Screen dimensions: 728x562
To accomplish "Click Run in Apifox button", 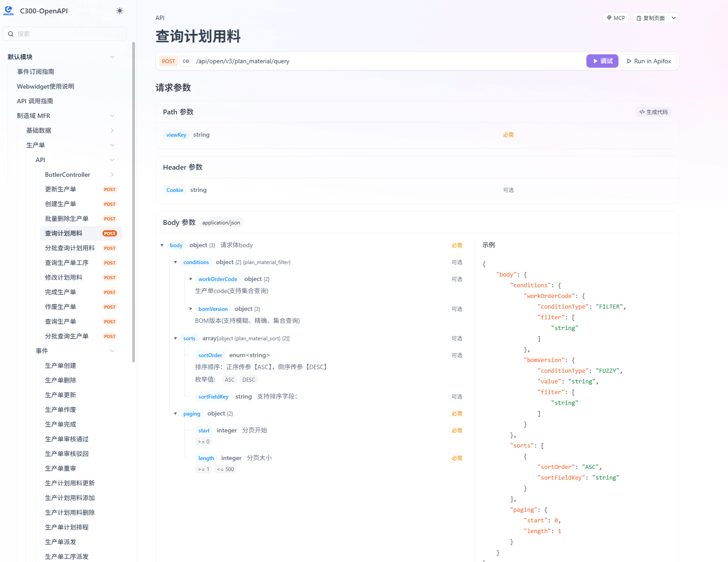I will [x=649, y=61].
